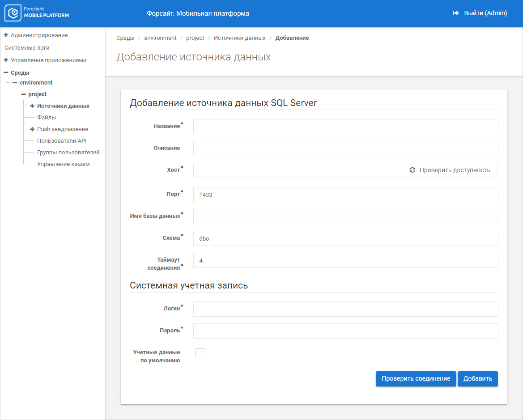The width and height of the screenshot is (523, 420).
Task: Focus the Название input field
Action: [x=345, y=127]
